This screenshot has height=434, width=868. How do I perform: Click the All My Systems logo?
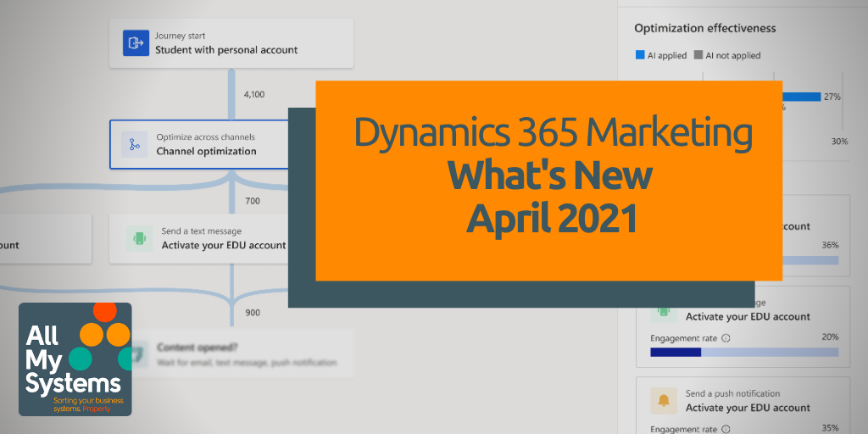pos(75,359)
